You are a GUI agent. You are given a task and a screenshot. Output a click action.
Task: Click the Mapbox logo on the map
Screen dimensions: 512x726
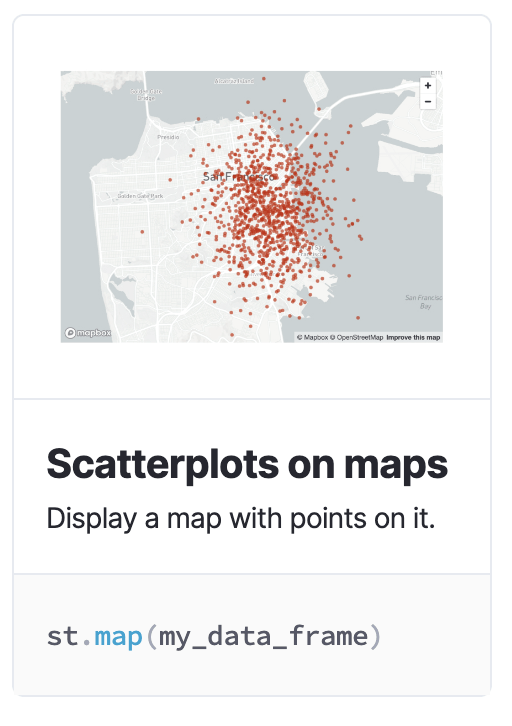point(88,332)
